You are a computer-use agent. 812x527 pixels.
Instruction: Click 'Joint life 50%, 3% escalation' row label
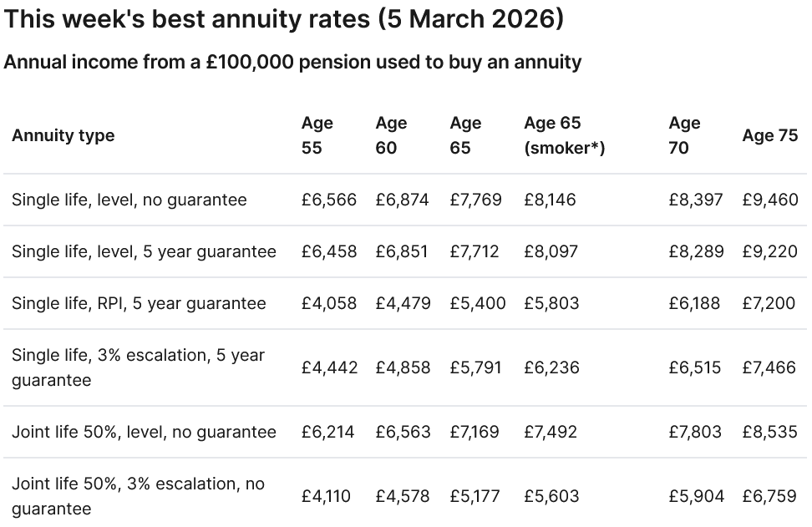pos(138,496)
